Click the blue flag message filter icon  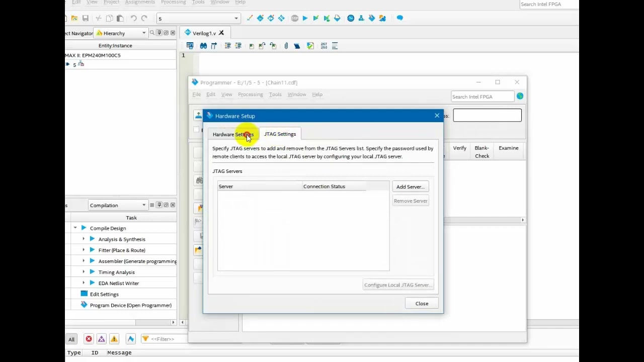click(x=131, y=339)
